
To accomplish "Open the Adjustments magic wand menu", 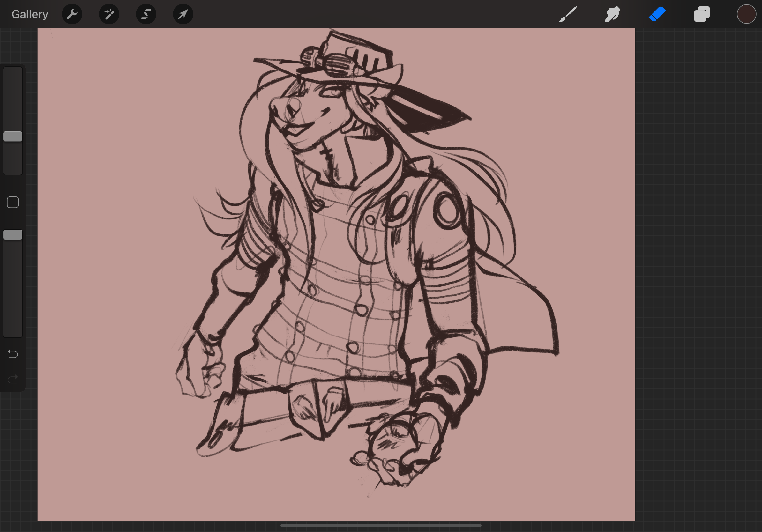I will (x=109, y=14).
